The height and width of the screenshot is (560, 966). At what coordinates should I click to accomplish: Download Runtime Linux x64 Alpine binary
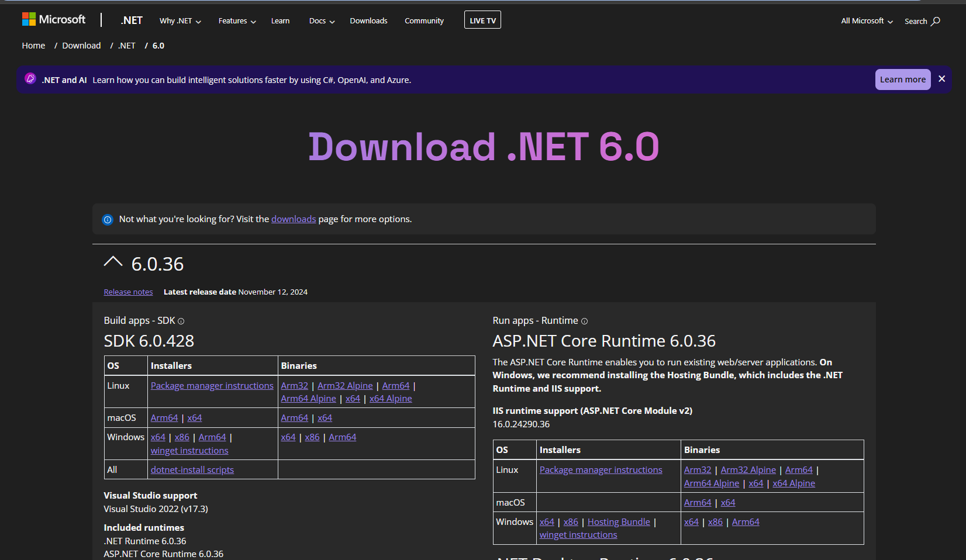tap(793, 483)
